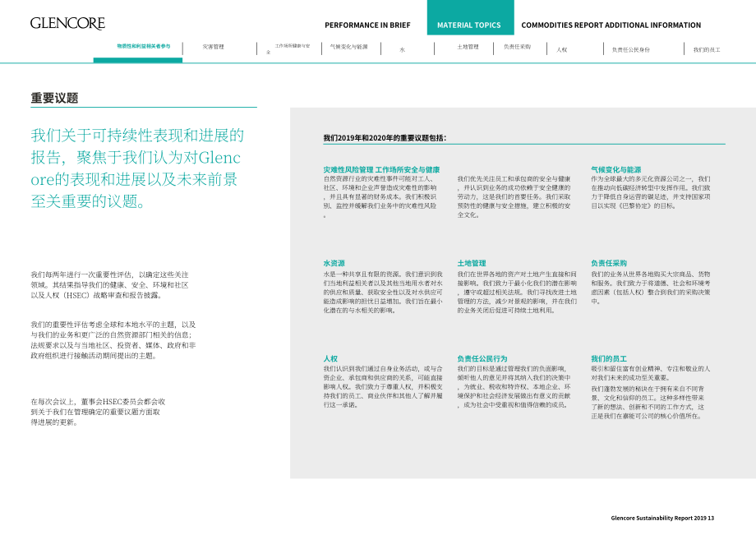
Task: Select the 物质性和利益相关者参与 sub-navigation item
Action: point(143,46)
